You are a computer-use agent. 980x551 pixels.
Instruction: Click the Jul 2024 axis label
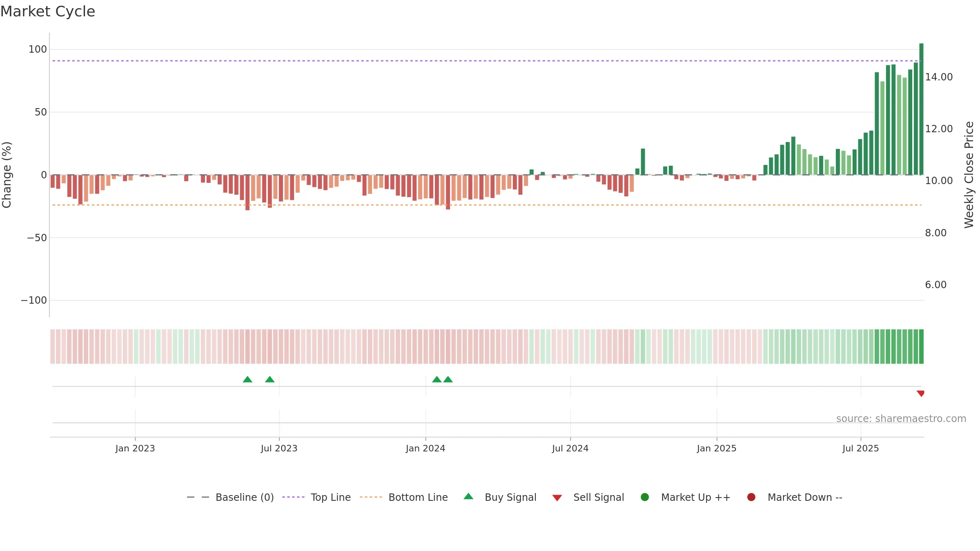point(570,448)
